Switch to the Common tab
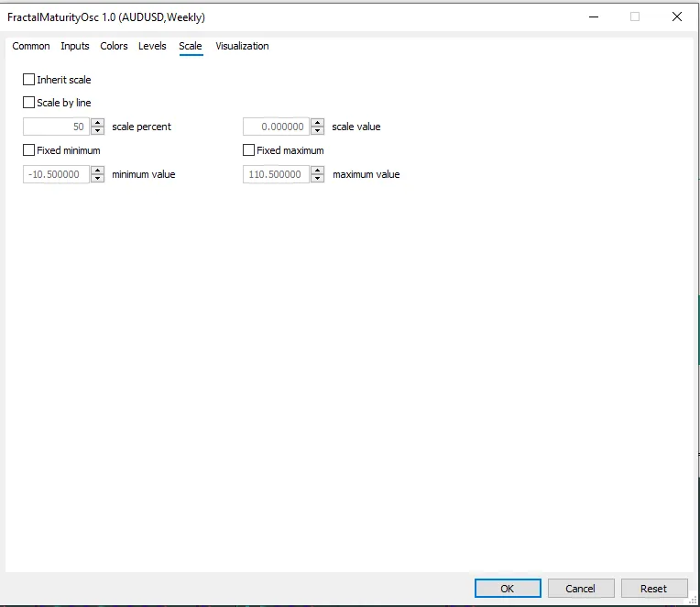 click(x=31, y=46)
